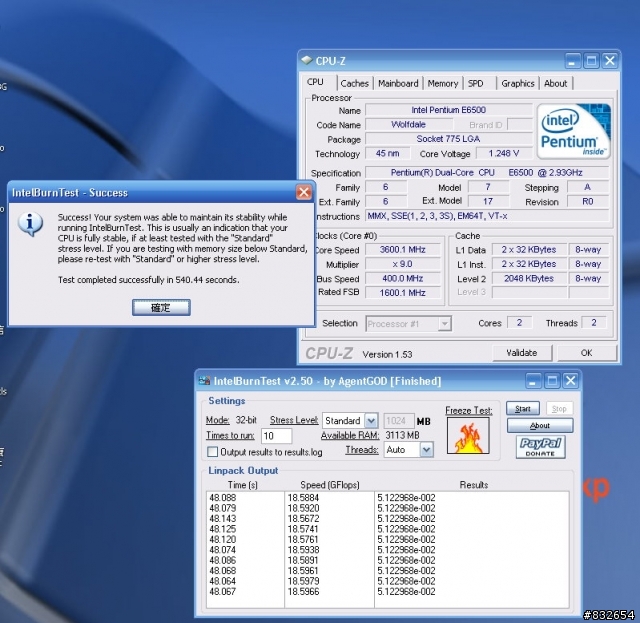Viewport: 640px width, 623px height.
Task: Switch to the Graphics tab
Action: (518, 84)
